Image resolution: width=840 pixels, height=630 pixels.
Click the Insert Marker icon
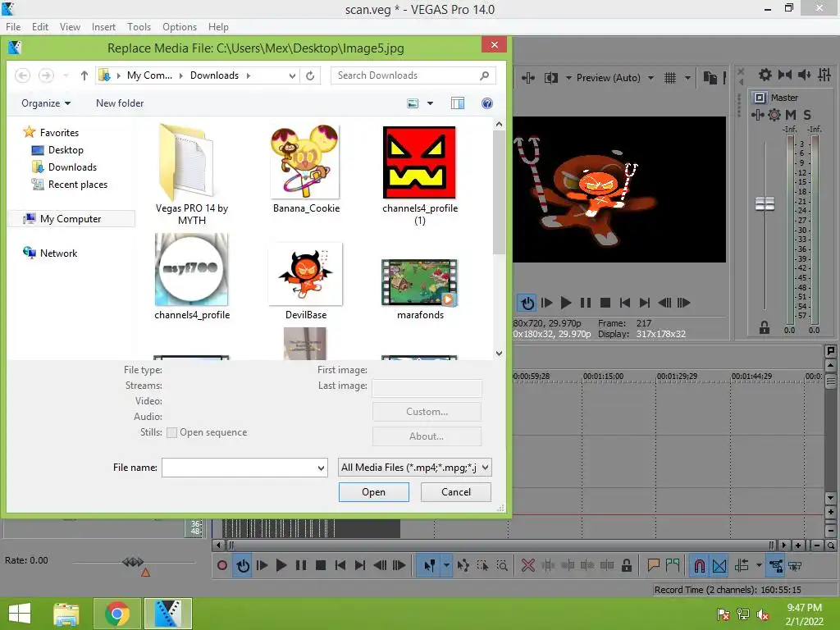(653, 565)
